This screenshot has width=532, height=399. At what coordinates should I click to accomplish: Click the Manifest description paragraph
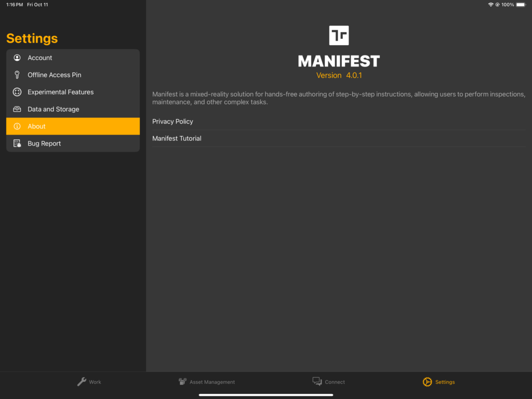[x=339, y=98]
